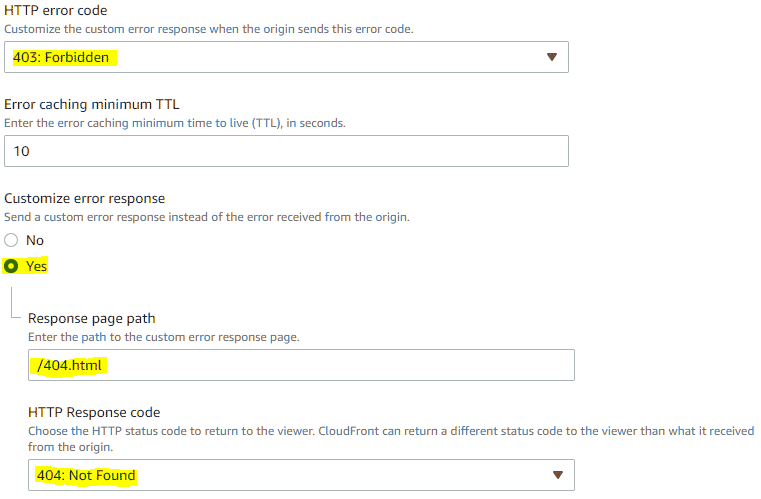Click the Customize error response heading
Viewport: 761px width, 499px height.
84,199
